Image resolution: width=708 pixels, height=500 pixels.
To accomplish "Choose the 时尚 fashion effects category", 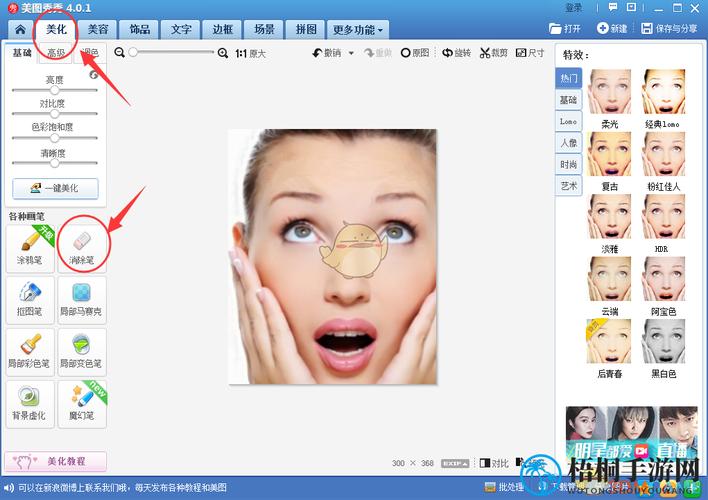I will point(568,164).
